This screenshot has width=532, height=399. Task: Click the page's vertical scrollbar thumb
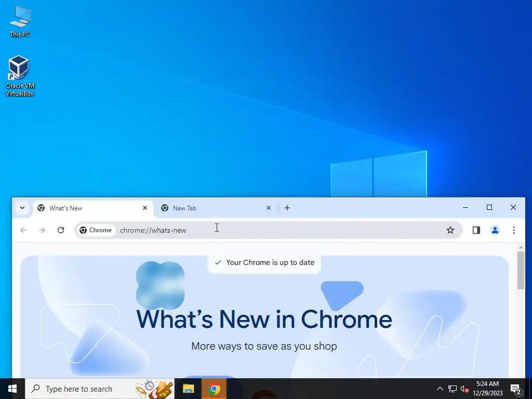(521, 270)
